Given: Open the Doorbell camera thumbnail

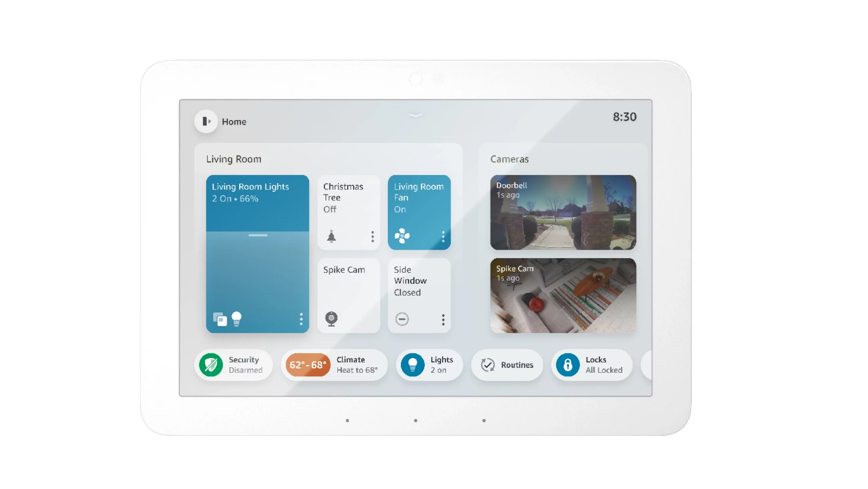Looking at the screenshot, I should (563, 212).
